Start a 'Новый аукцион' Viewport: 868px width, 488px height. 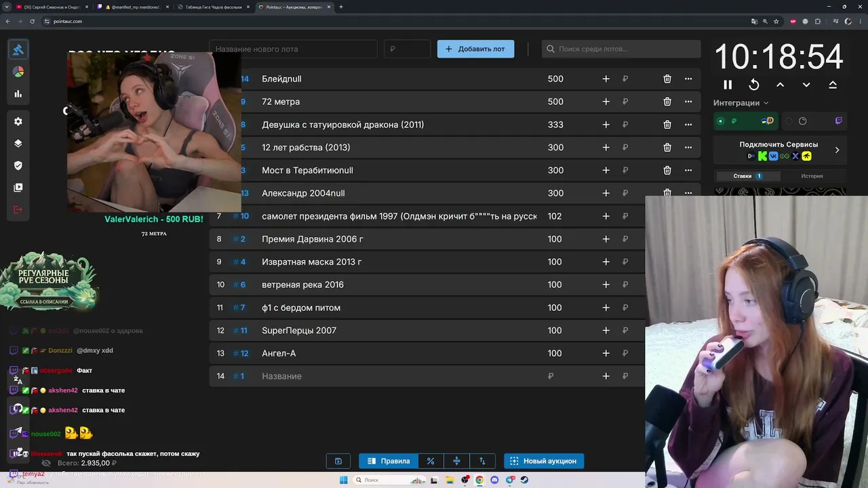pos(544,461)
